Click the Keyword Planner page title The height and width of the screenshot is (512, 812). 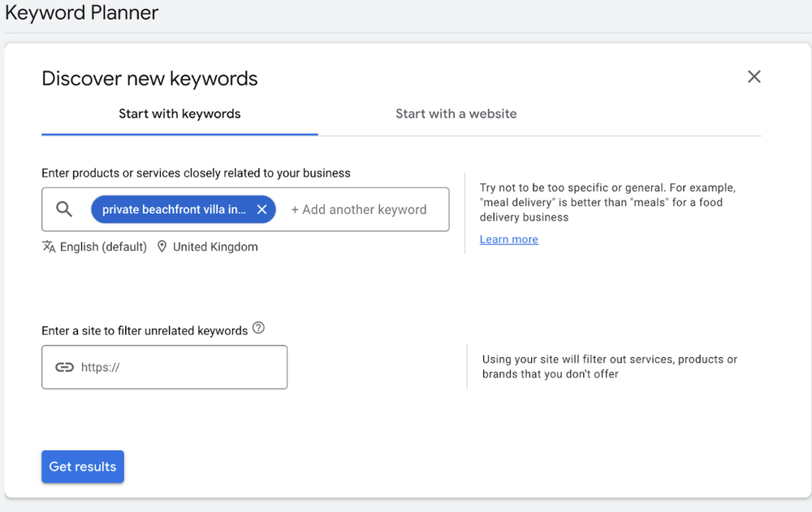point(82,12)
